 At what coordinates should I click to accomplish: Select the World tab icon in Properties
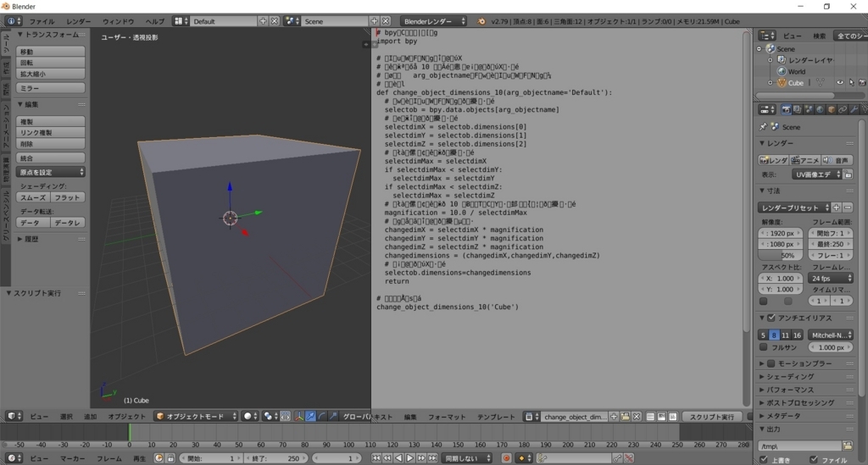tap(820, 109)
